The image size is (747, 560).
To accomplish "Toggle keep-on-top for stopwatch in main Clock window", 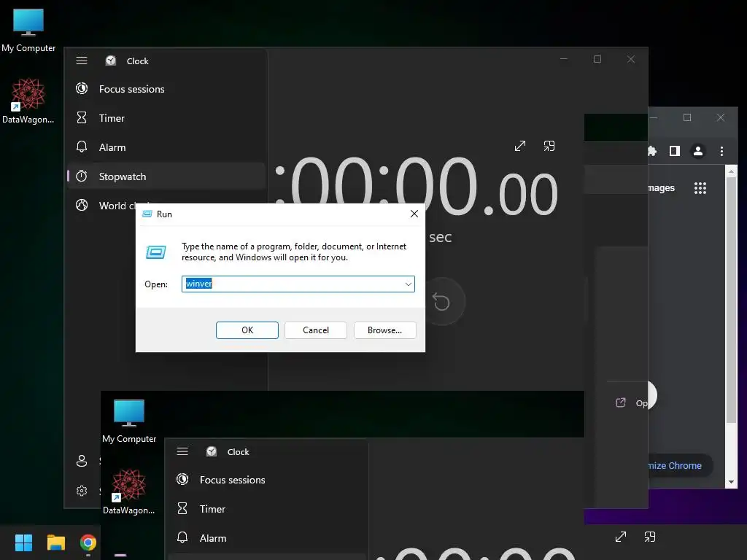I will [549, 146].
